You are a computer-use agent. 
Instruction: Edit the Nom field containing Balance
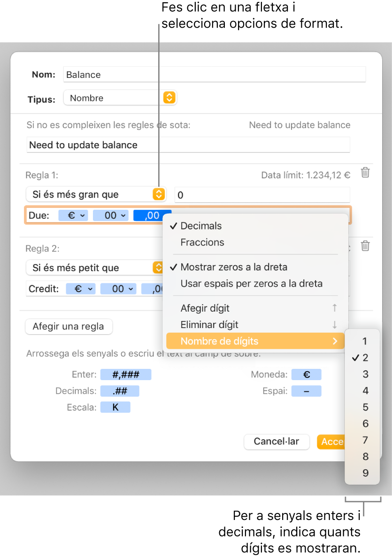tap(215, 74)
